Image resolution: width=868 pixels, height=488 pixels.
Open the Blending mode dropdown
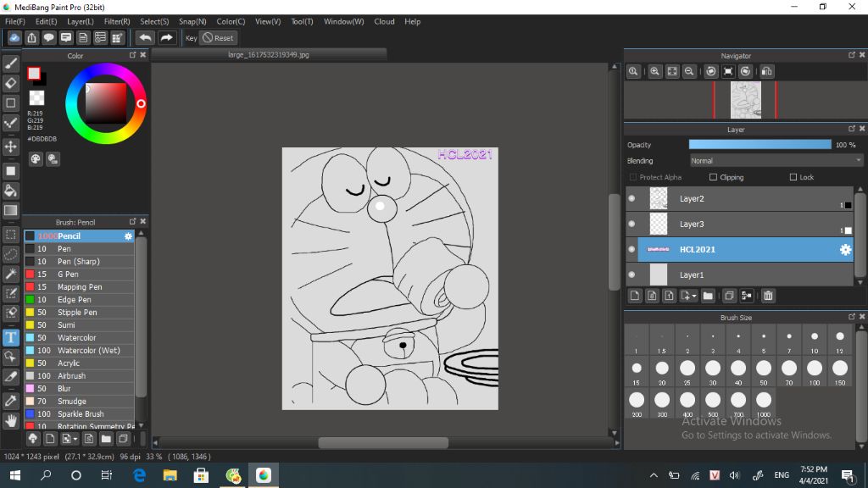pyautogui.click(x=776, y=161)
